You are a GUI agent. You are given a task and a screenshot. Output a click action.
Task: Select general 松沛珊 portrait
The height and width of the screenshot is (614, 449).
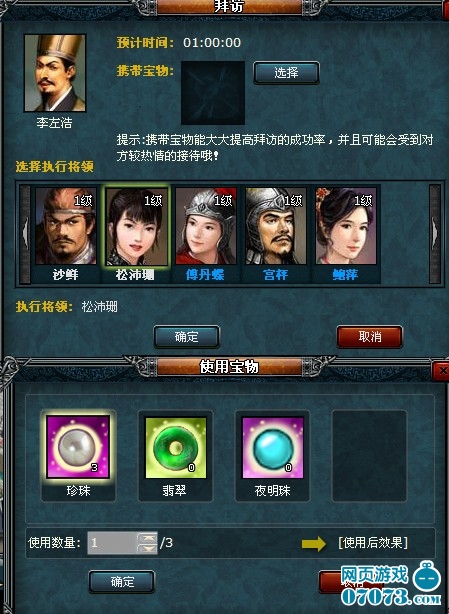pos(136,226)
